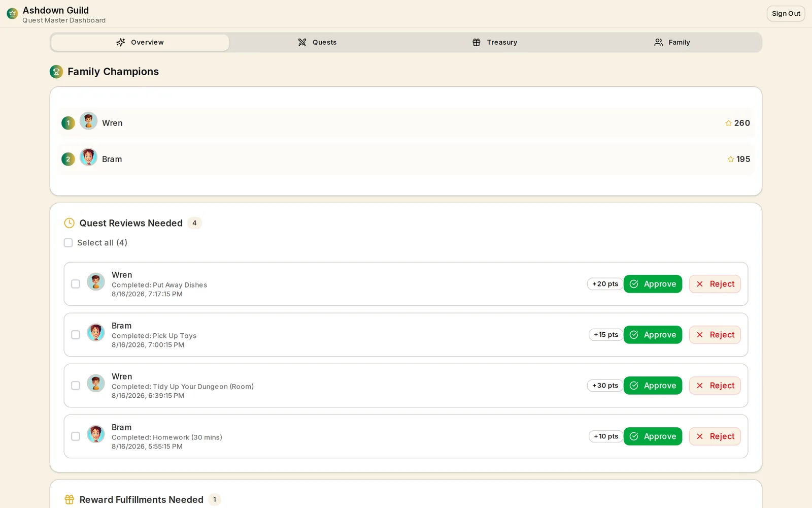This screenshot has width=812, height=508.
Task: Sign out of the dashboard
Action: (786, 14)
